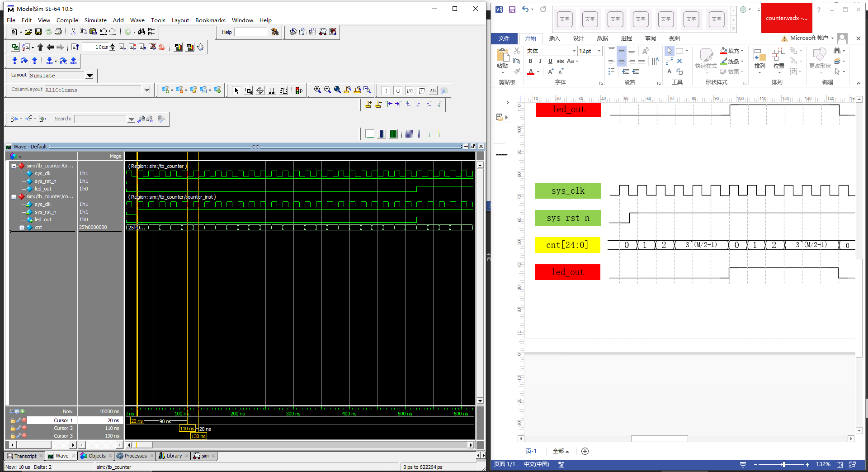The image size is (868, 472).
Task: Toggle Underline formatting in Visio
Action: [550, 61]
